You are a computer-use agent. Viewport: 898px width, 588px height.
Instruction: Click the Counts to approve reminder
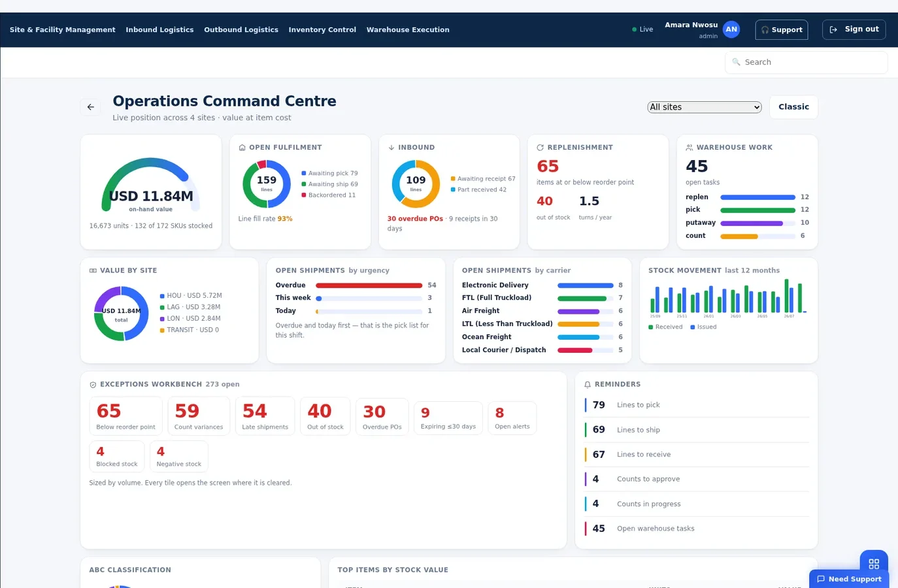pos(697,479)
